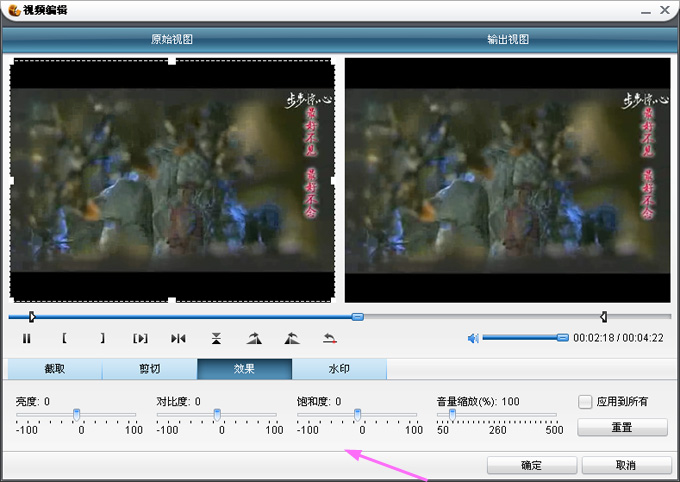Open the 截取 tab

55,369
